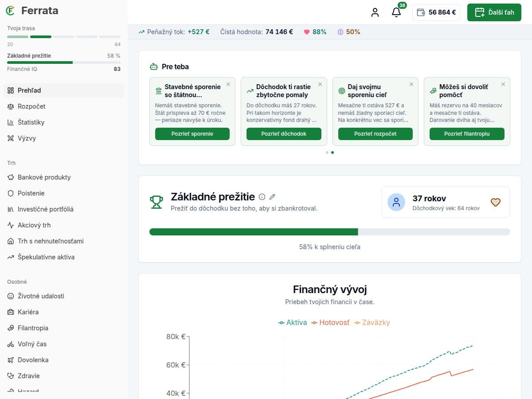Click the Trh s nehnuteľnosťami house icon
The height and width of the screenshot is (399, 532).
pos(11,241)
